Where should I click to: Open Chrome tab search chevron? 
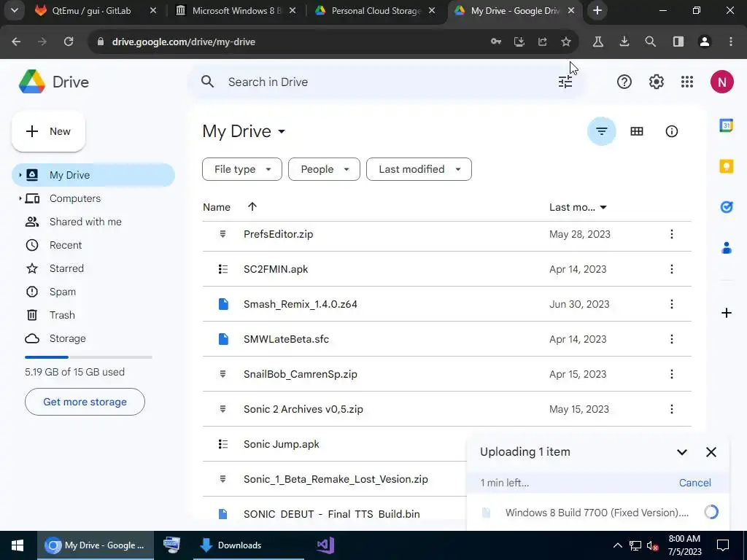click(15, 10)
